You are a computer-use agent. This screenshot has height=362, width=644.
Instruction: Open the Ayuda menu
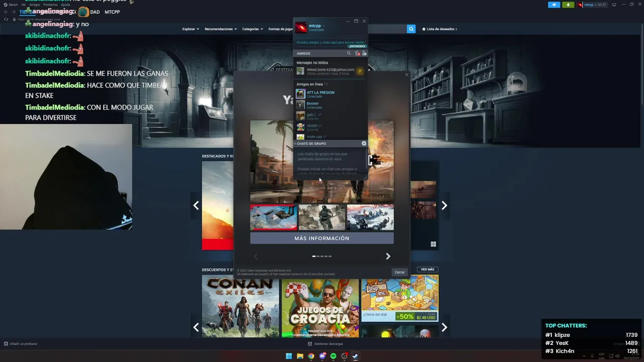pyautogui.click(x=65, y=5)
